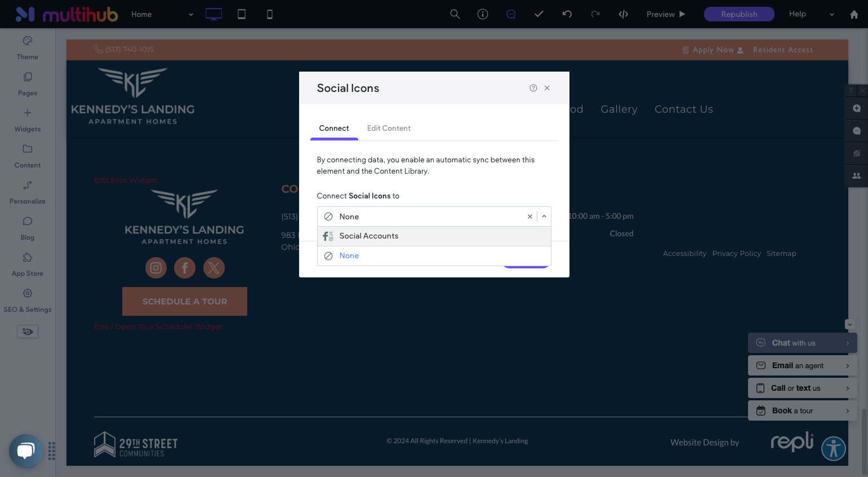The image size is (868, 477).
Task: Expand Book a tour option
Action: [803, 410]
